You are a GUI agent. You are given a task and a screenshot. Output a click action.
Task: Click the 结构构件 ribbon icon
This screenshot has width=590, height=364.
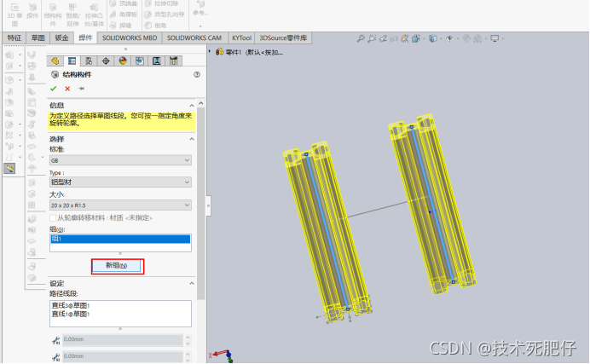click(53, 15)
